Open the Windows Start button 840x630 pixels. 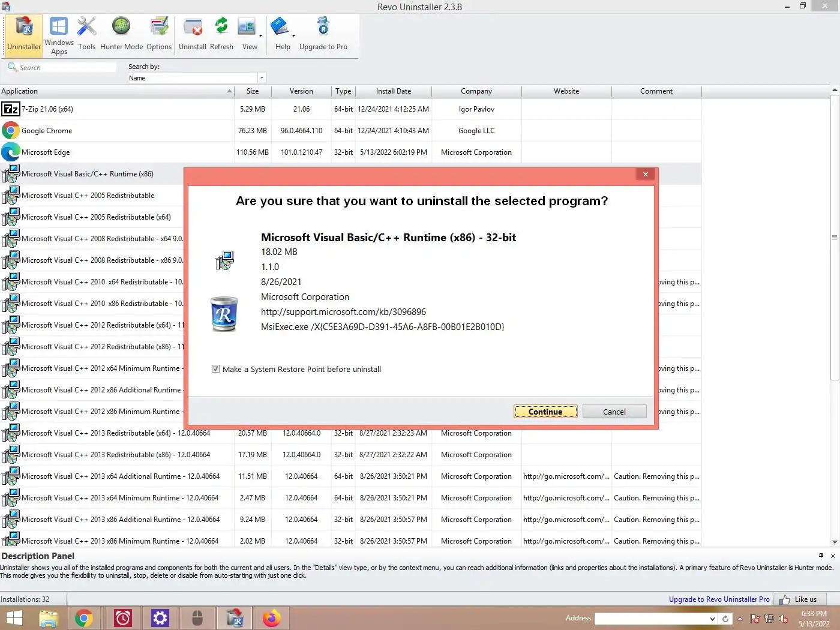(x=14, y=618)
